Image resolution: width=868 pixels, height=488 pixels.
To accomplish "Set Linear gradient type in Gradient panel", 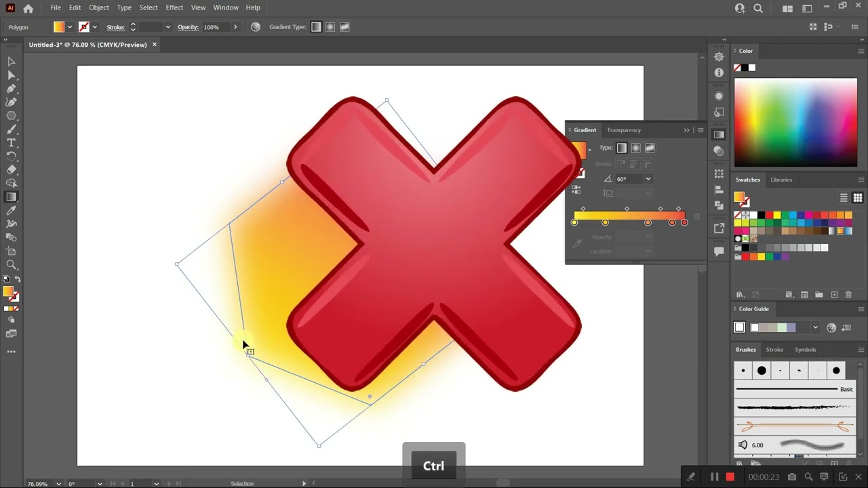I will tap(622, 148).
